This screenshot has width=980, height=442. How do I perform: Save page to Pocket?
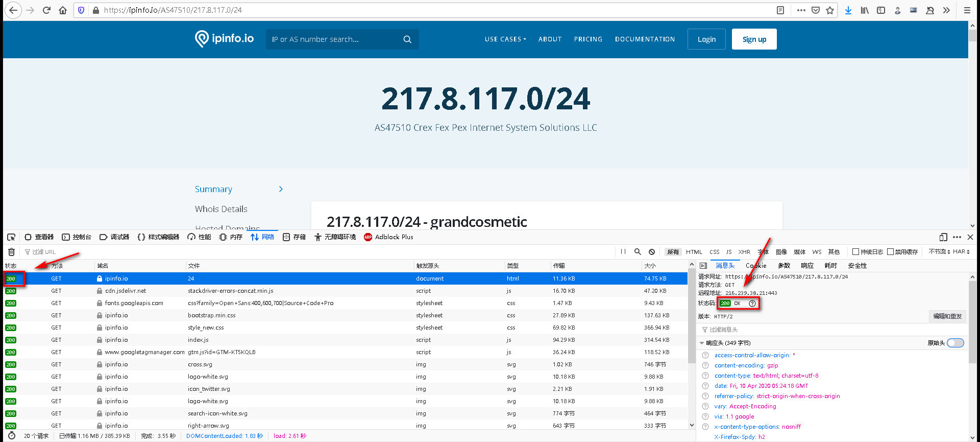816,10
